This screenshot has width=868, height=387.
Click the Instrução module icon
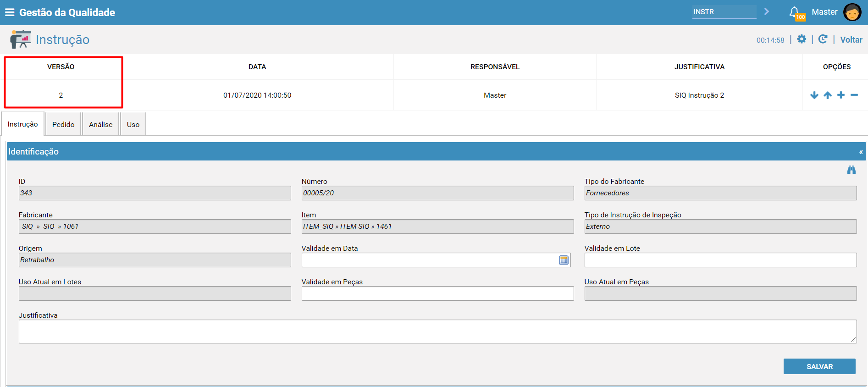(21, 39)
